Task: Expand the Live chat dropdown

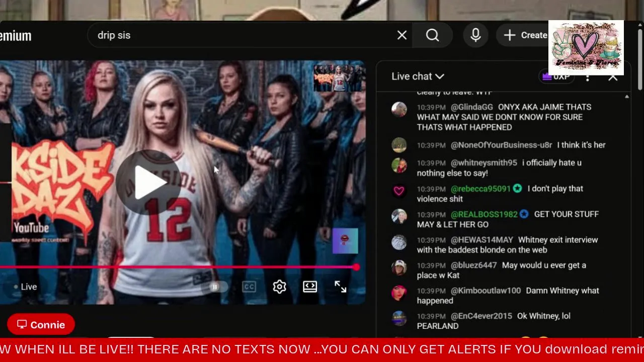Action: tap(418, 76)
